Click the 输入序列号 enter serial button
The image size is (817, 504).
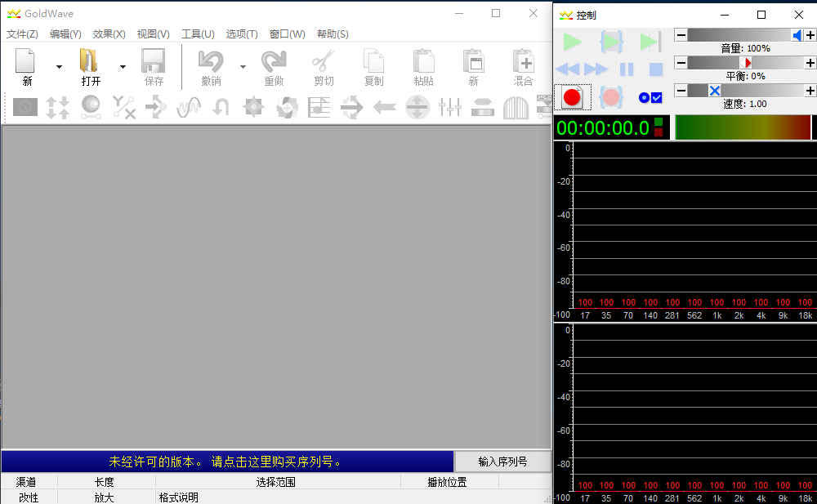pos(502,462)
